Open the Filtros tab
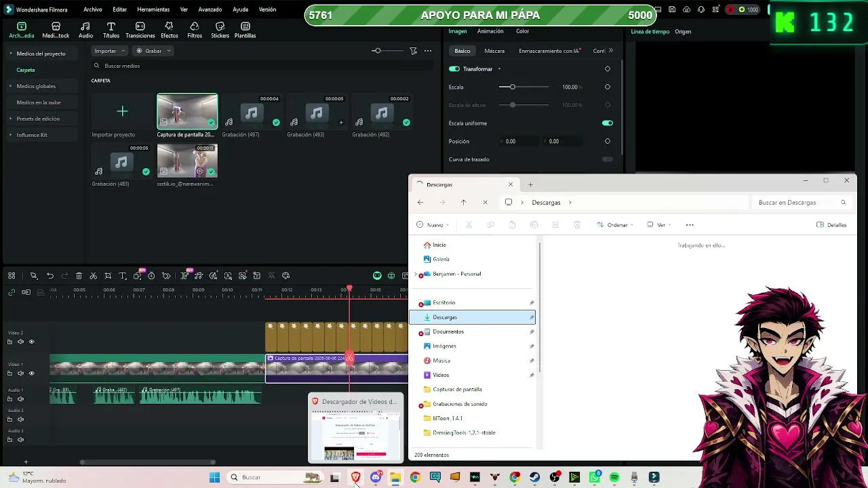Screen dimensions: 868x488 pyautogui.click(x=195, y=30)
